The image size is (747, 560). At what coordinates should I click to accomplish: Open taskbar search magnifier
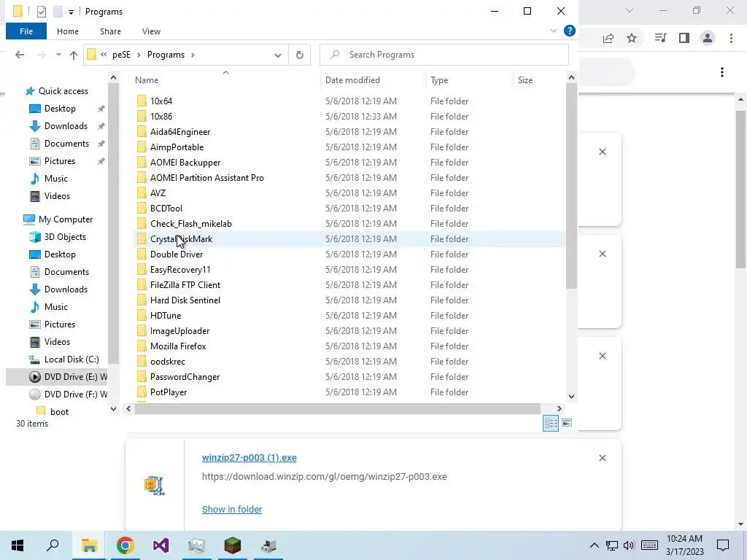tap(53, 545)
